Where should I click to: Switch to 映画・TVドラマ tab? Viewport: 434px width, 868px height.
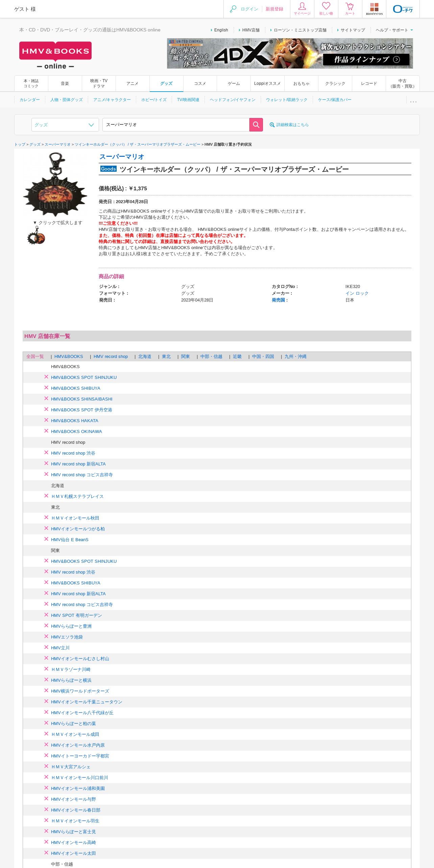pyautogui.click(x=99, y=83)
